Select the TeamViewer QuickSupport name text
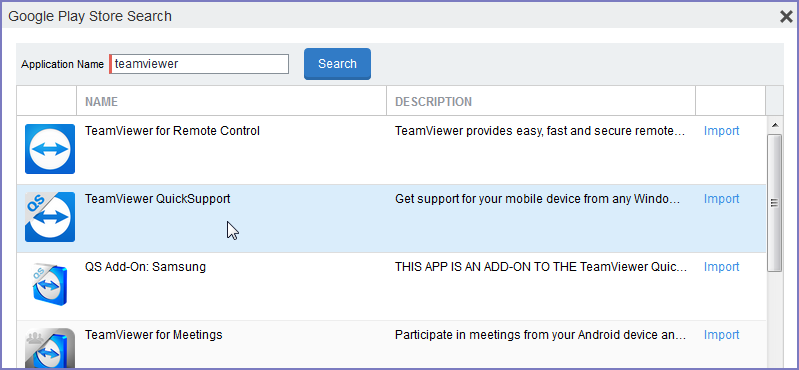 tap(157, 199)
